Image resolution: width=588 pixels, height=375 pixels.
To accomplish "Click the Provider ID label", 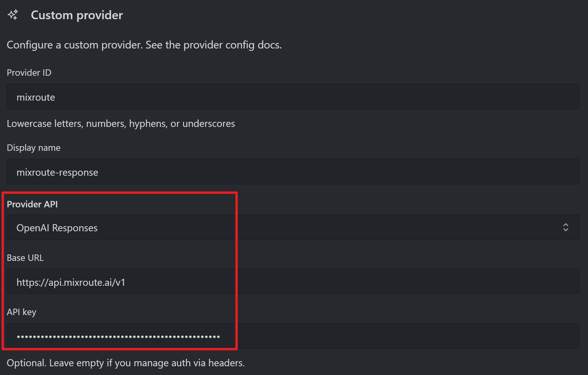I will click(29, 73).
